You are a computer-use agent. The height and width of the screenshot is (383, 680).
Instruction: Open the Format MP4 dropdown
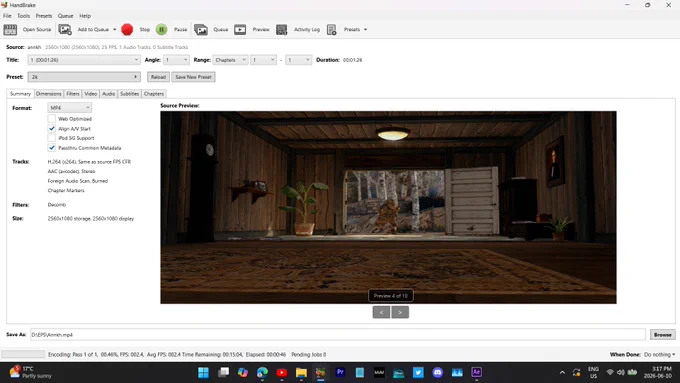click(x=69, y=108)
